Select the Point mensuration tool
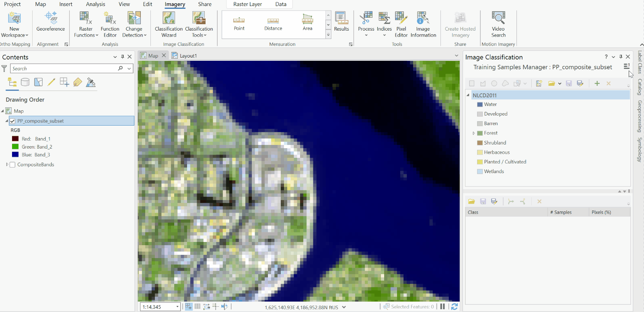The image size is (644, 312). 239,23
